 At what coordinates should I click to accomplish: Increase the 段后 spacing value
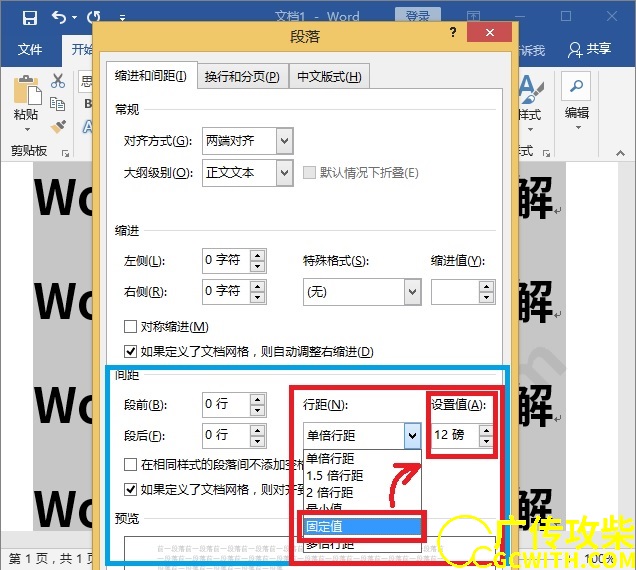pyautogui.click(x=258, y=430)
